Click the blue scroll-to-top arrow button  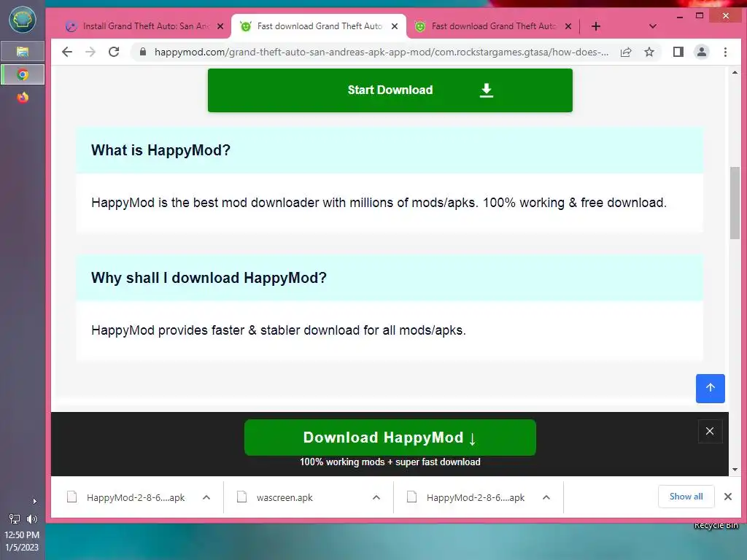click(x=711, y=389)
